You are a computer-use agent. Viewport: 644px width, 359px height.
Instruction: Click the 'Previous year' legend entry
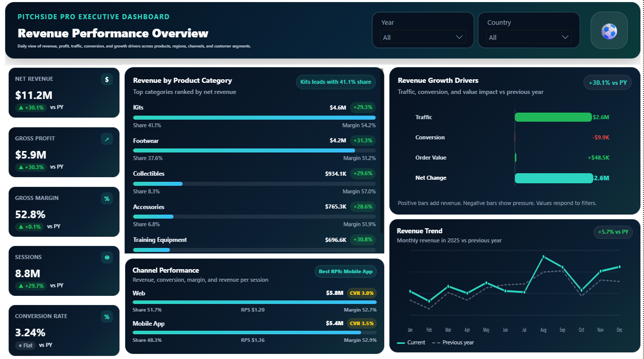pyautogui.click(x=452, y=342)
